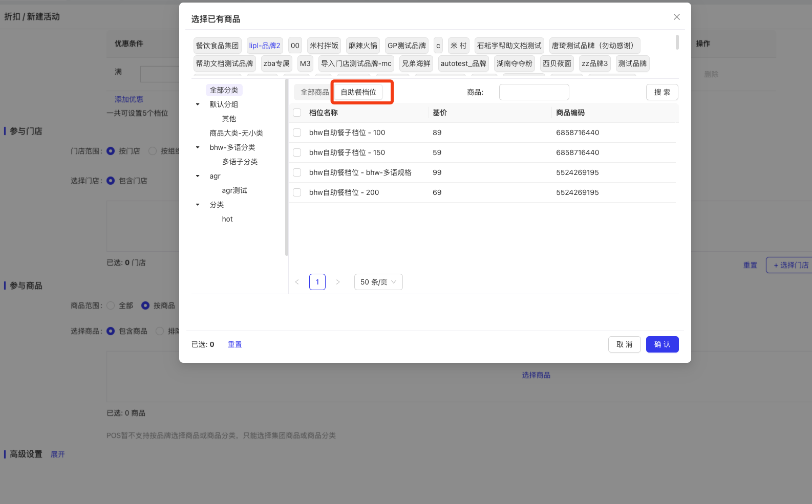The image size is (812, 504).
Task: Go to next page arrow
Action: 338,282
